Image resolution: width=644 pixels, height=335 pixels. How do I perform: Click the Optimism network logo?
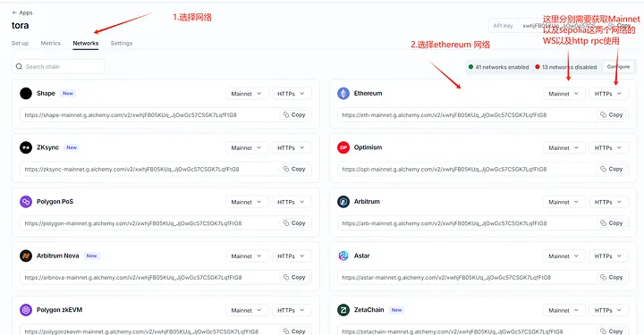point(343,147)
